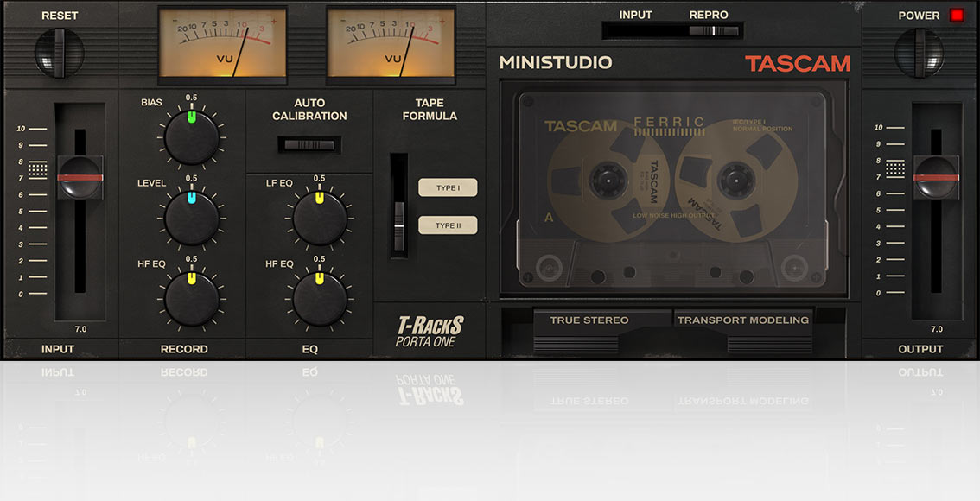Screen dimensions: 980x501
Task: Click the dotted 7-8 marker on output scale
Action: point(895,168)
